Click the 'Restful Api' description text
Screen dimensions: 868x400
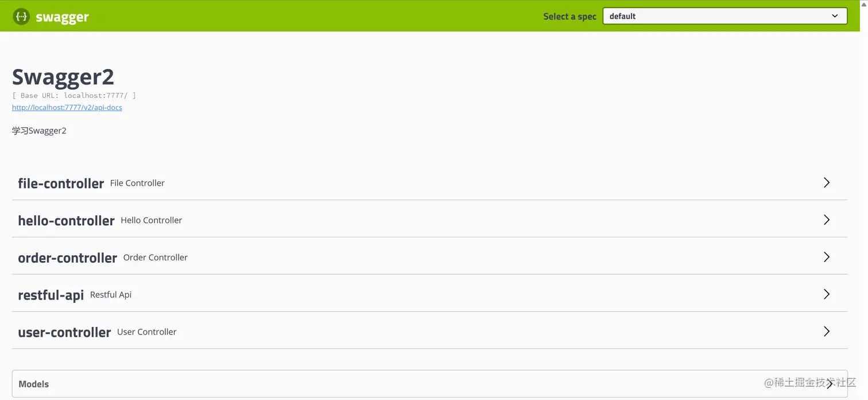(x=111, y=294)
